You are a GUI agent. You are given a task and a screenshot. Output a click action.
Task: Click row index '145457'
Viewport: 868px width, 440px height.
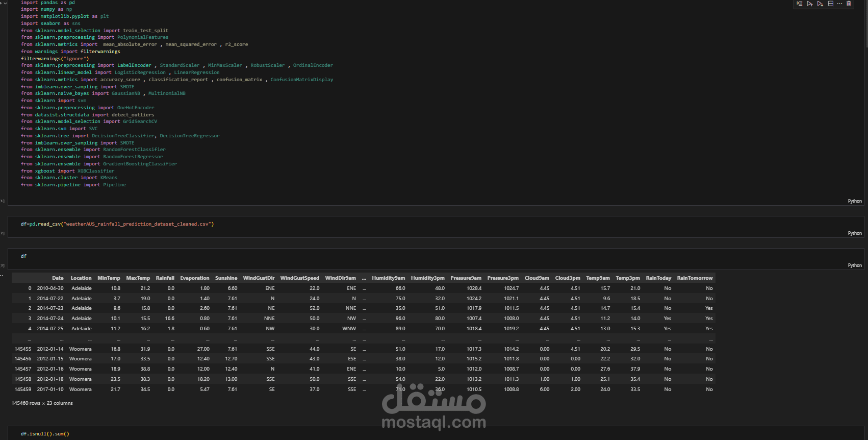23,369
